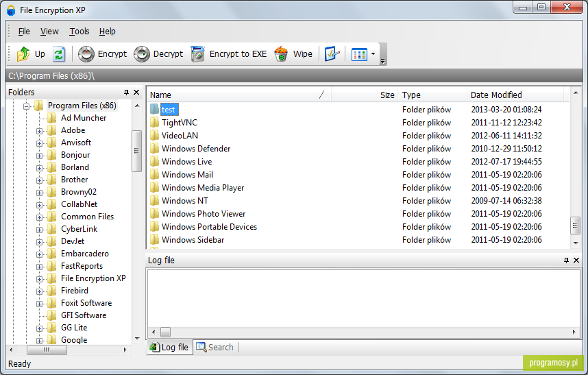
Task: Expand the Common Files folder node
Action: (x=39, y=218)
